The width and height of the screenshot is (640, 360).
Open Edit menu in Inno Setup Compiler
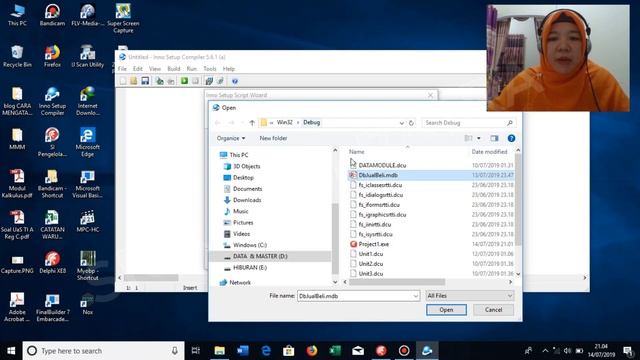[138, 69]
